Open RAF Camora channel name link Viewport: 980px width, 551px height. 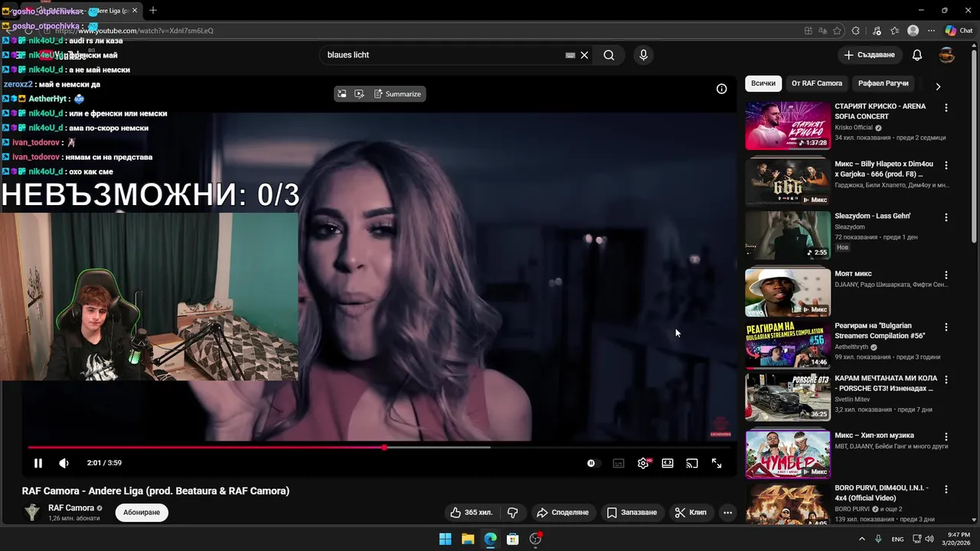click(71, 507)
